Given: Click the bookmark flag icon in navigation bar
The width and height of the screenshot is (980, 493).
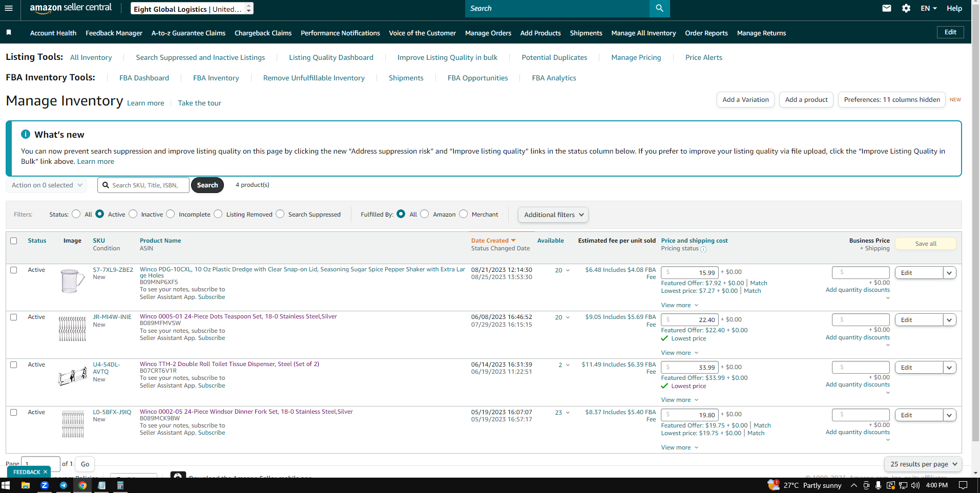Looking at the screenshot, I should pos(9,32).
